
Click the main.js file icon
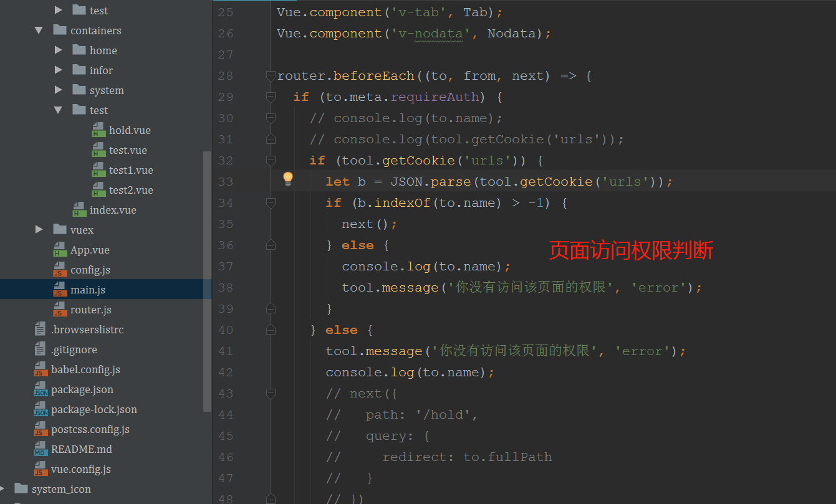tap(60, 290)
